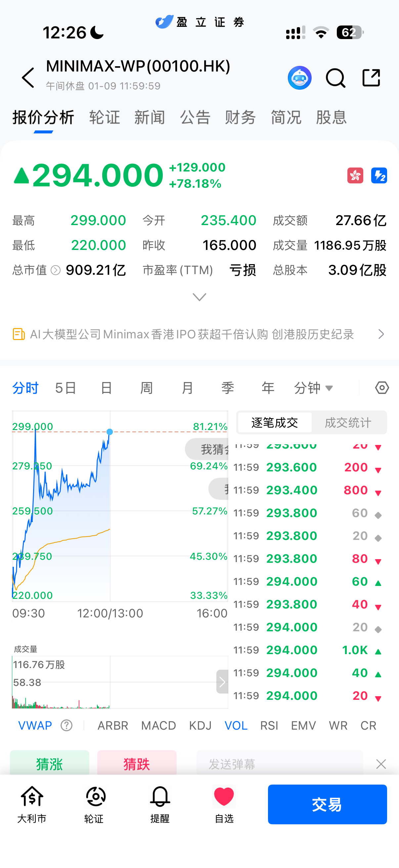Select RSI indicator
This screenshot has width=399, height=868.
(269, 725)
